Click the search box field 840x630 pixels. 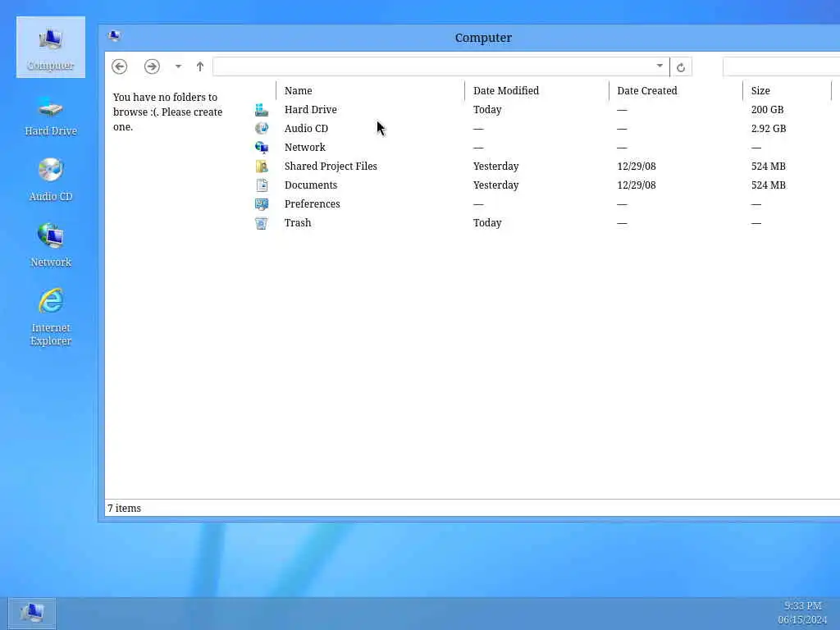click(781, 67)
